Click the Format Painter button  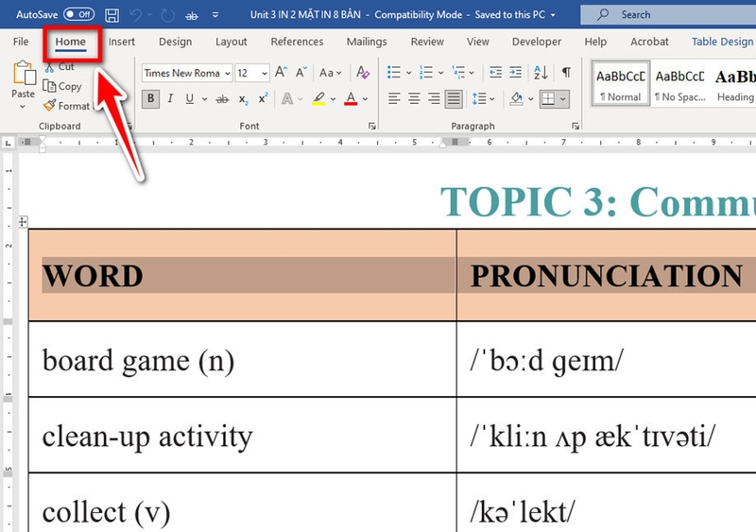pos(66,106)
